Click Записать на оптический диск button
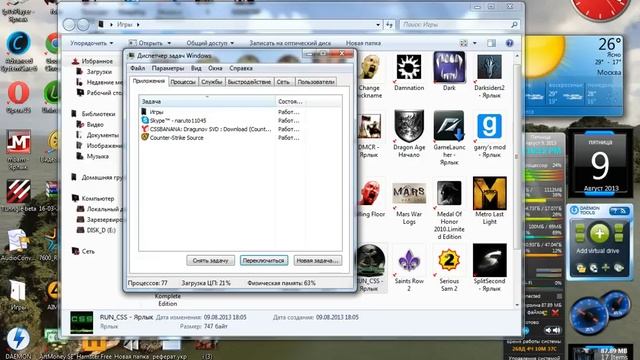 [290, 43]
